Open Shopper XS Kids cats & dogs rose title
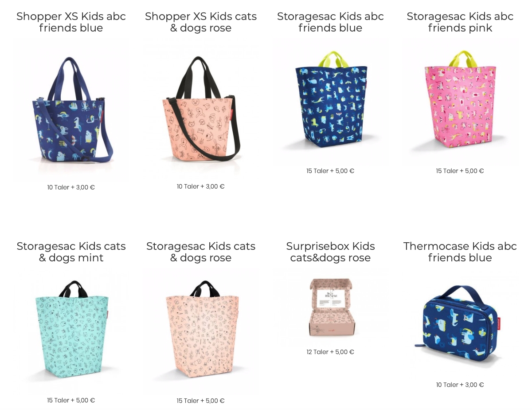The image size is (532, 410). tap(201, 22)
